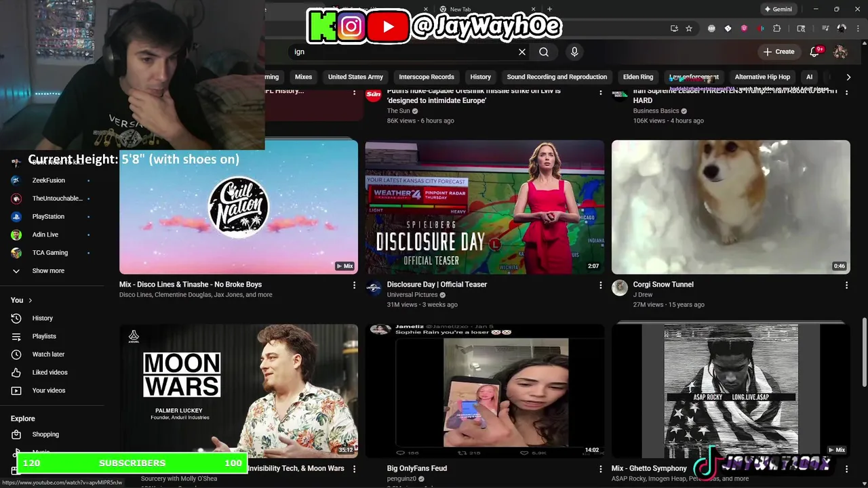This screenshot has width=868, height=488.
Task: Open Watch later in the sidebar
Action: point(48,354)
